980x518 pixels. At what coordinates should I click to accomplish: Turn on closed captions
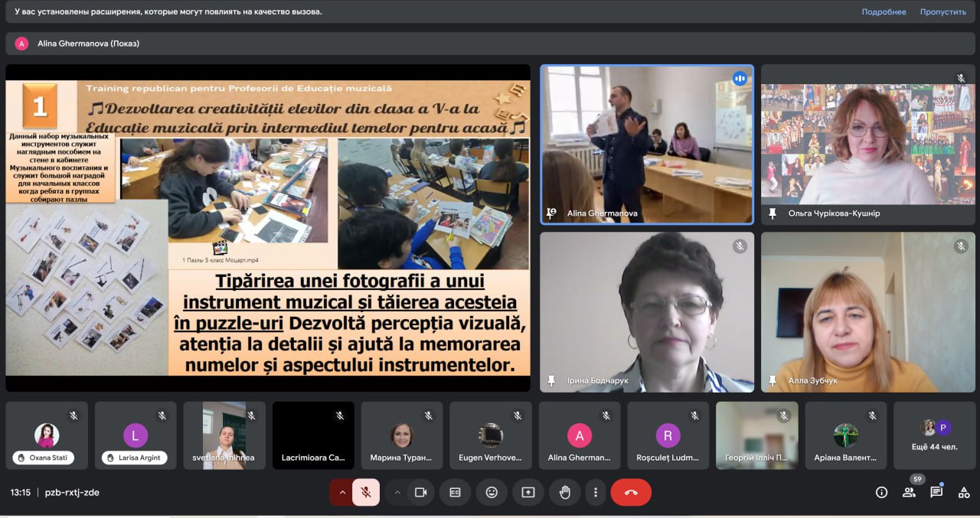pos(455,493)
